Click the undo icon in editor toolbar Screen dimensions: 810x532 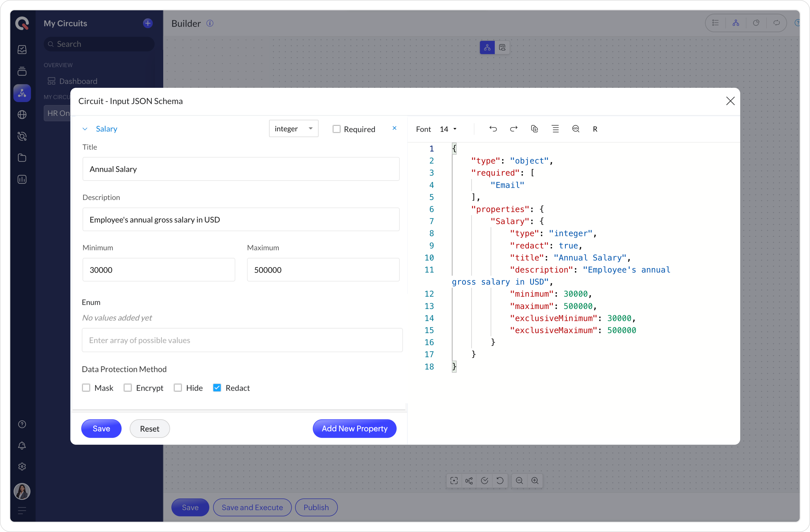pyautogui.click(x=493, y=129)
